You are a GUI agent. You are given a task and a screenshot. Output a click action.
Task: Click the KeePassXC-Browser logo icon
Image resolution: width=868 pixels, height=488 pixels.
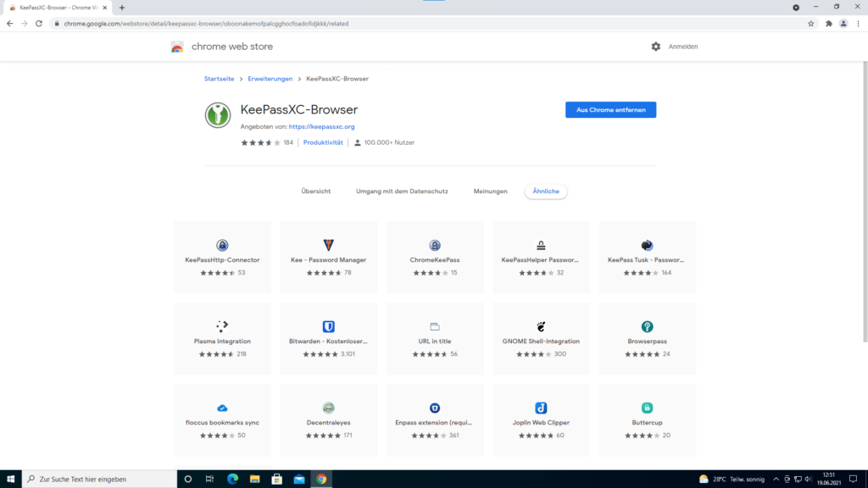point(218,115)
